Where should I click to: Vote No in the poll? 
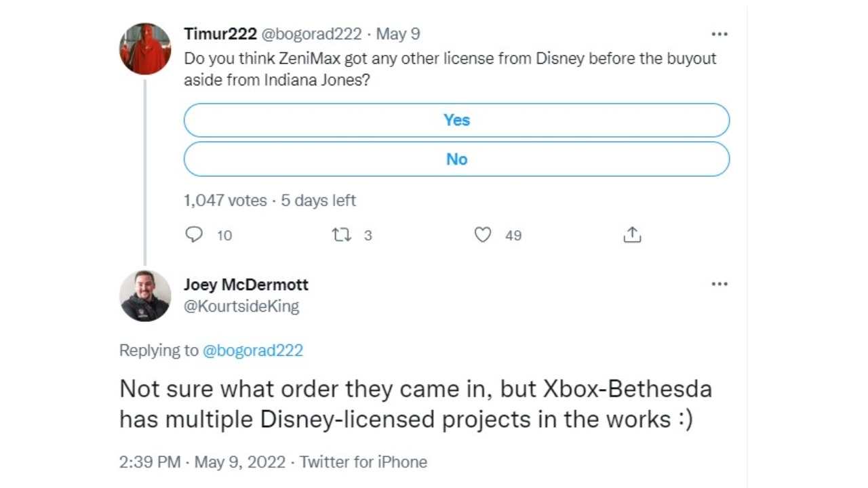[456, 159]
